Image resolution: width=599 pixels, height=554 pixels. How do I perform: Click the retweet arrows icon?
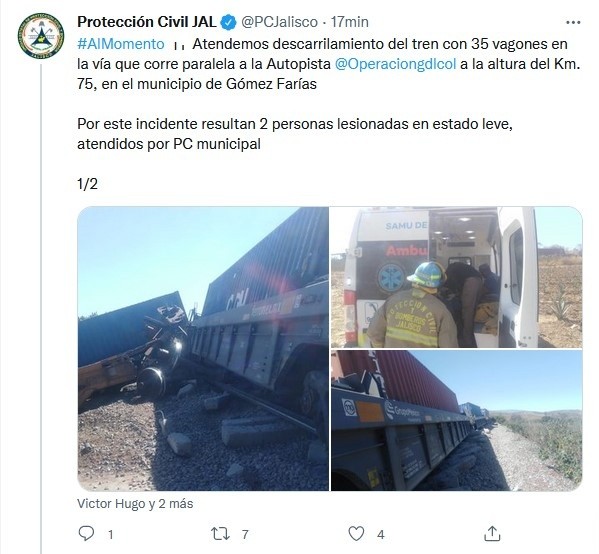[220, 534]
